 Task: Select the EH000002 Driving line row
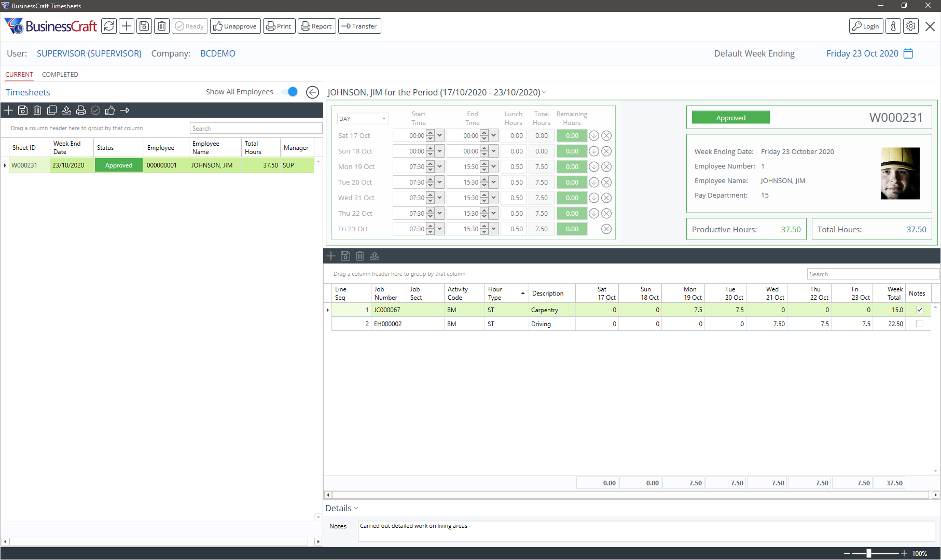tap(631, 324)
